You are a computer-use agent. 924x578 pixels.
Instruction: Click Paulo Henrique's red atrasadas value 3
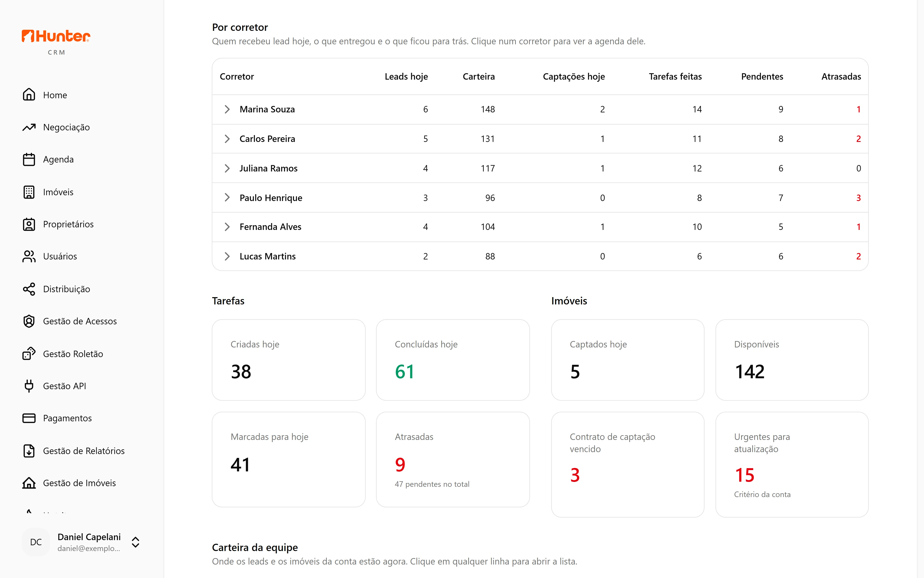click(858, 198)
